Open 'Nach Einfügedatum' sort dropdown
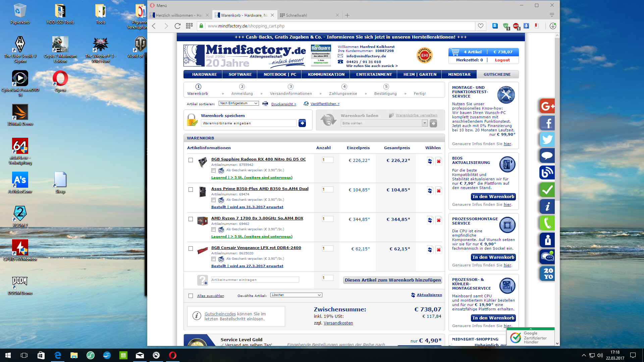 (x=238, y=103)
